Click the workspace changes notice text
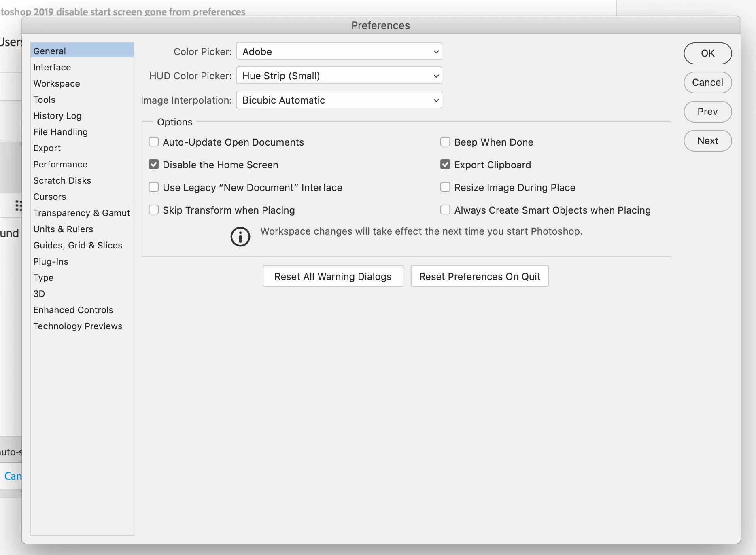Viewport: 756px width, 555px height. pyautogui.click(x=421, y=231)
